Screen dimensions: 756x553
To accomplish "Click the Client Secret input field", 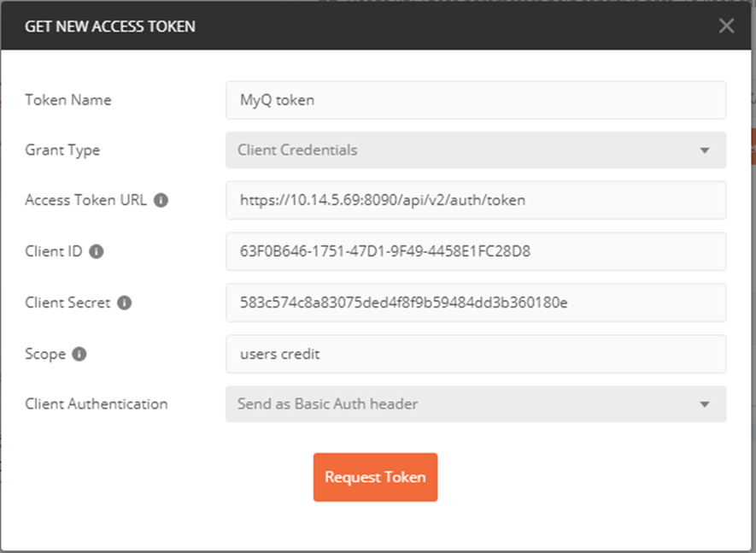I will click(x=476, y=303).
